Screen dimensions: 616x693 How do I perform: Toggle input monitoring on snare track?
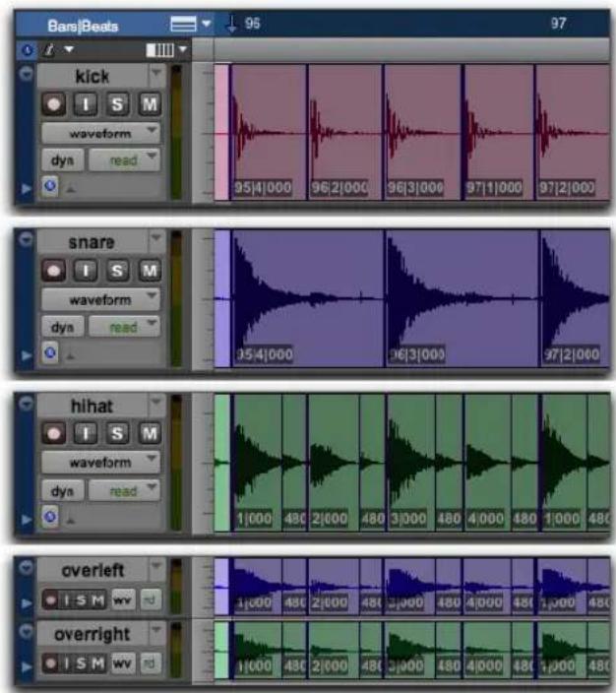pos(86,270)
